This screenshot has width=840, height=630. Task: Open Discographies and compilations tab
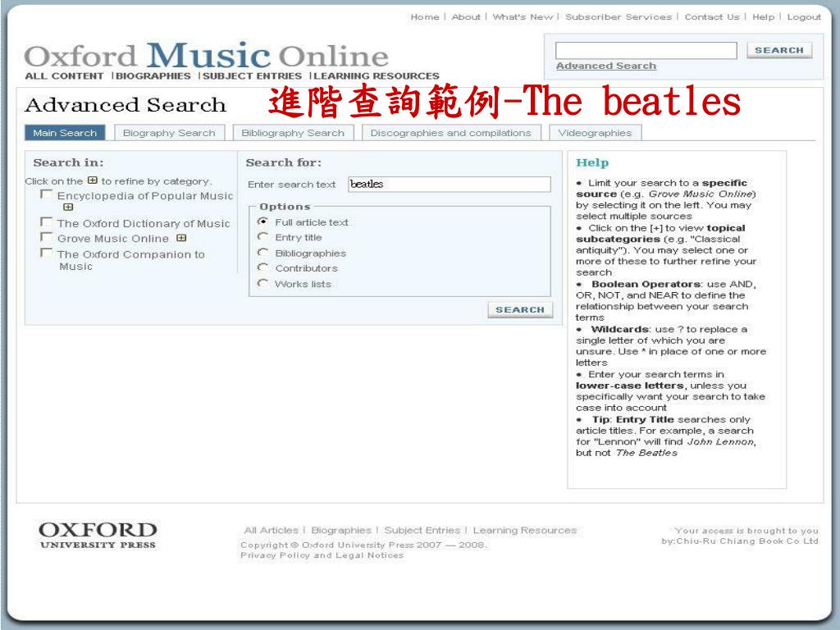[451, 133]
